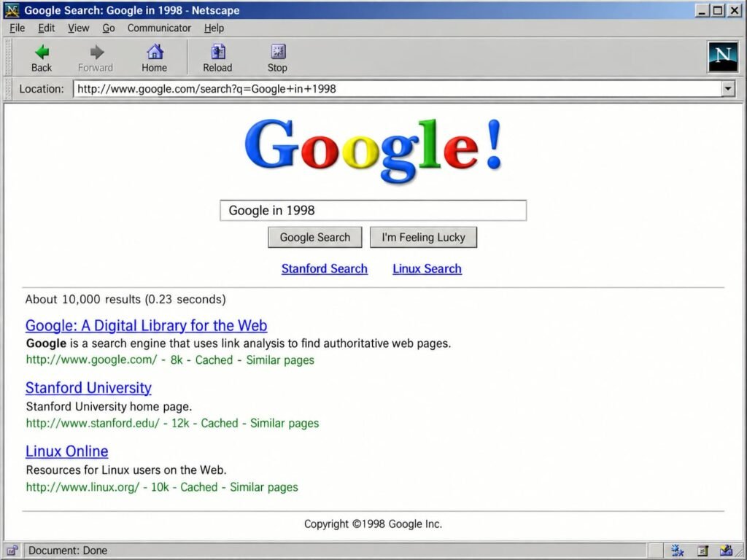Click the green http://www.stanford.edu/ URL
The image size is (747, 560).
pos(93,424)
